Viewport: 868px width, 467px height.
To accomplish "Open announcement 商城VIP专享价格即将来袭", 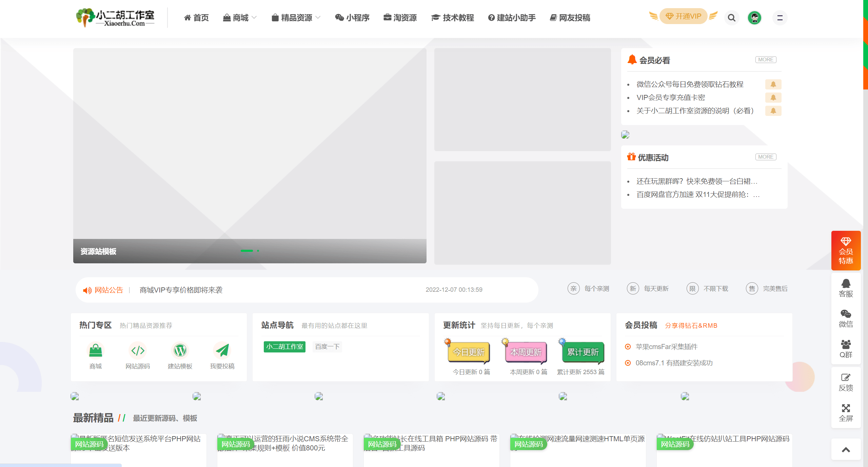I will click(x=181, y=290).
